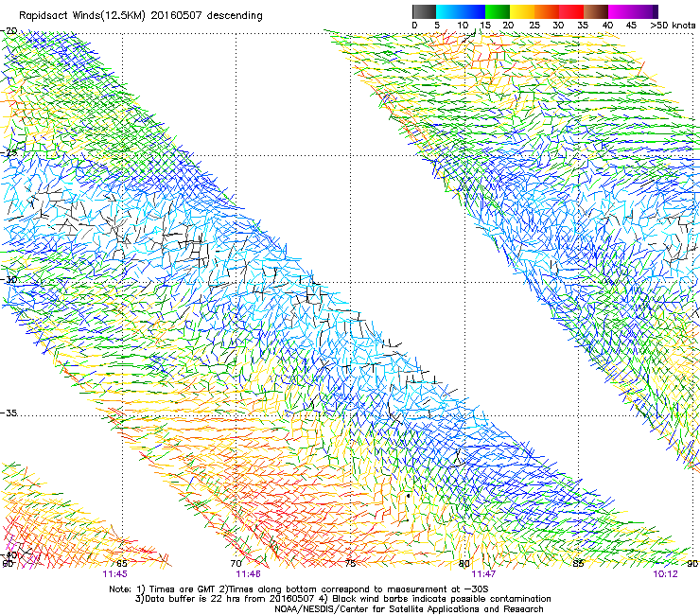Click the 'Times are GMT' note line
The image size is (700, 615).
click(x=299, y=589)
